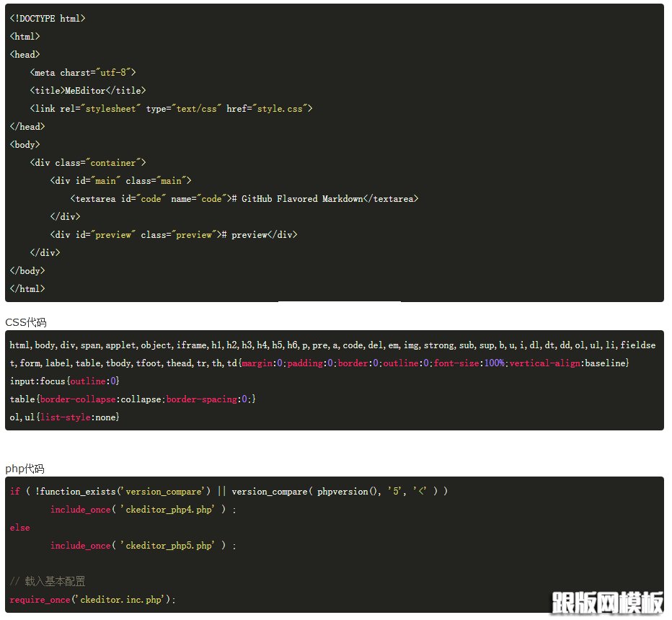Click the closing </head> tag line

[x=27, y=126]
